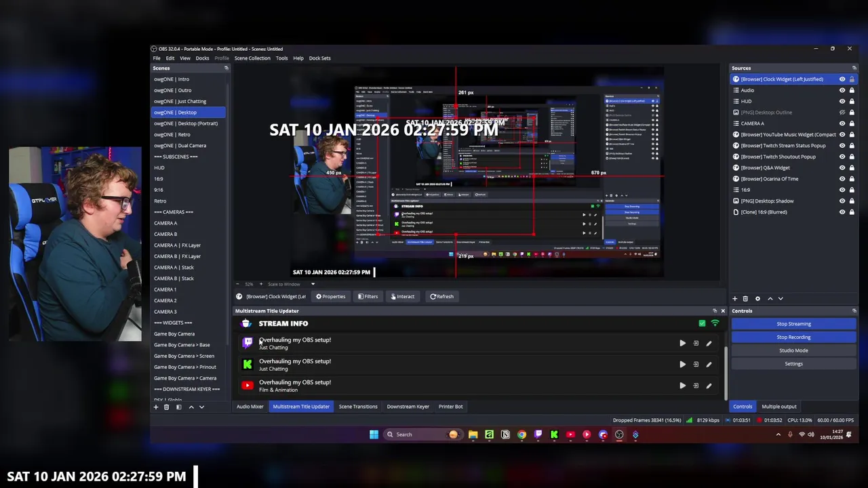Unlock the [Clone] 16:9 (Blurred) source
868x488 pixels.
click(x=852, y=212)
